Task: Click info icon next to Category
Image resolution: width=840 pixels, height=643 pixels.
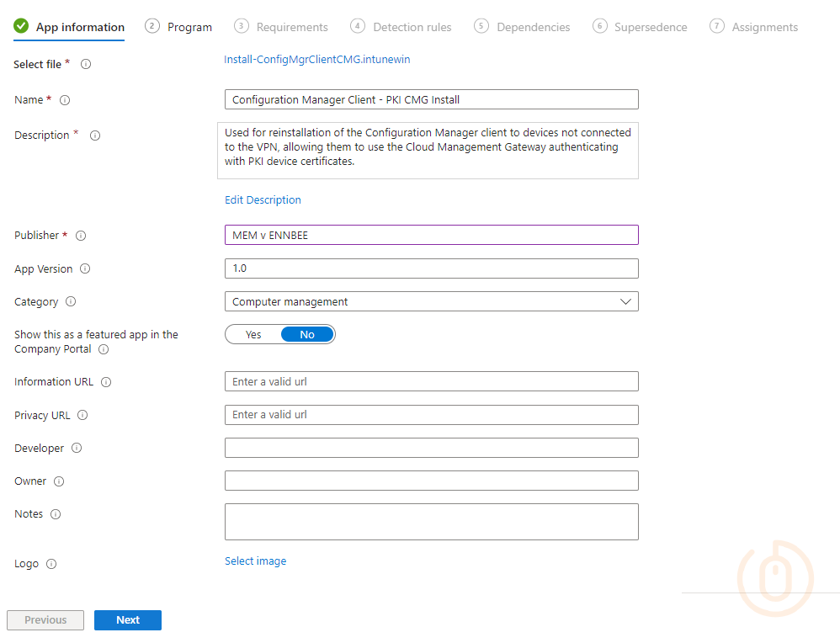Action: (71, 302)
